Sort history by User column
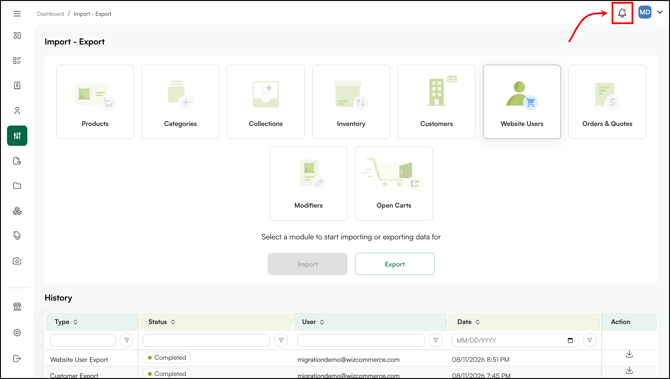Screen dimensions: 670x379 pyautogui.click(x=322, y=322)
